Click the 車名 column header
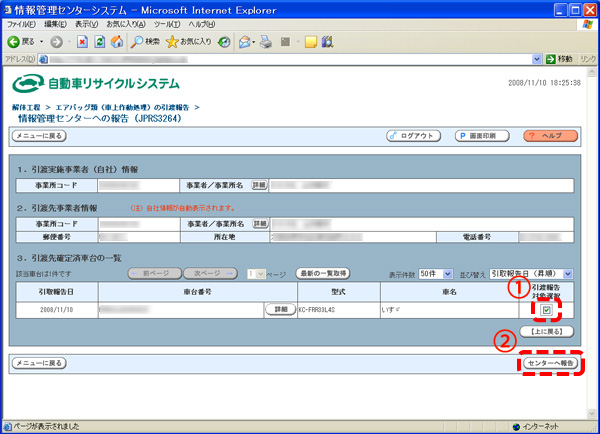 coord(450,292)
